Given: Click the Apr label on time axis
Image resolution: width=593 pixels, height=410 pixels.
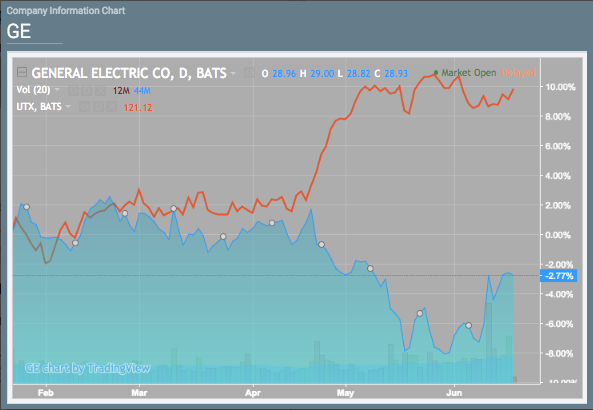Looking at the screenshot, I should (x=253, y=393).
